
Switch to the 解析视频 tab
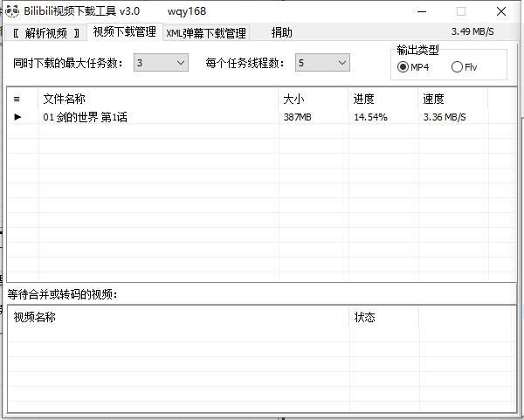(46, 33)
